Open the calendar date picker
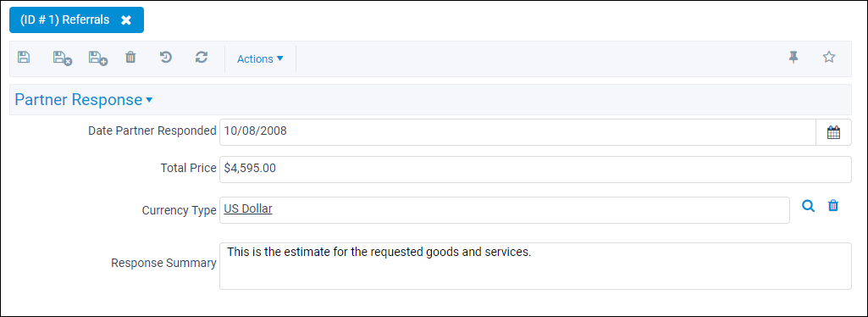This screenshot has width=868, height=317. point(833,132)
